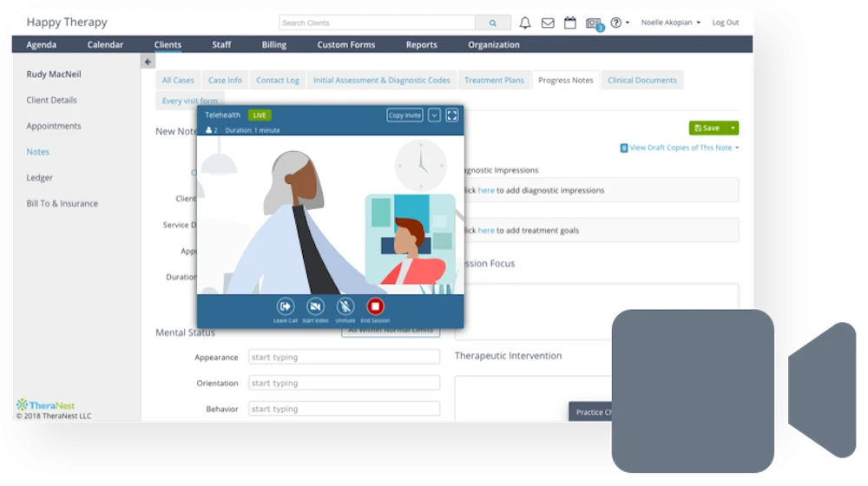
Task: Switch to All Cases tab
Action: (178, 80)
